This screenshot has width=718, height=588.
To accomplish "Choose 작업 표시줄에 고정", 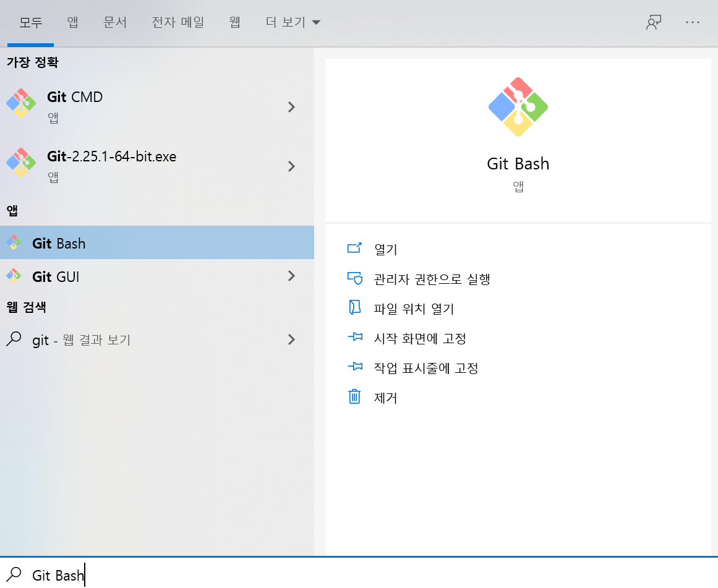I will 426,368.
